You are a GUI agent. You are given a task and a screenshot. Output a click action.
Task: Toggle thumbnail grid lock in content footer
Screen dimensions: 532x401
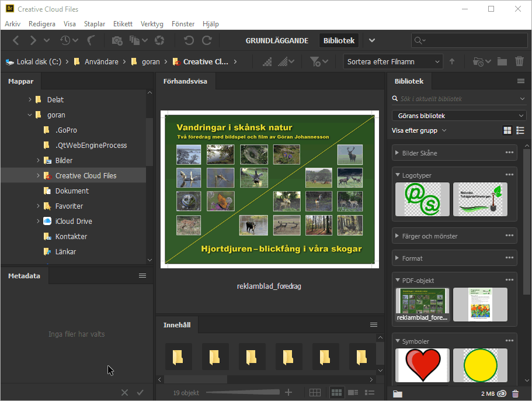pyautogui.click(x=315, y=392)
